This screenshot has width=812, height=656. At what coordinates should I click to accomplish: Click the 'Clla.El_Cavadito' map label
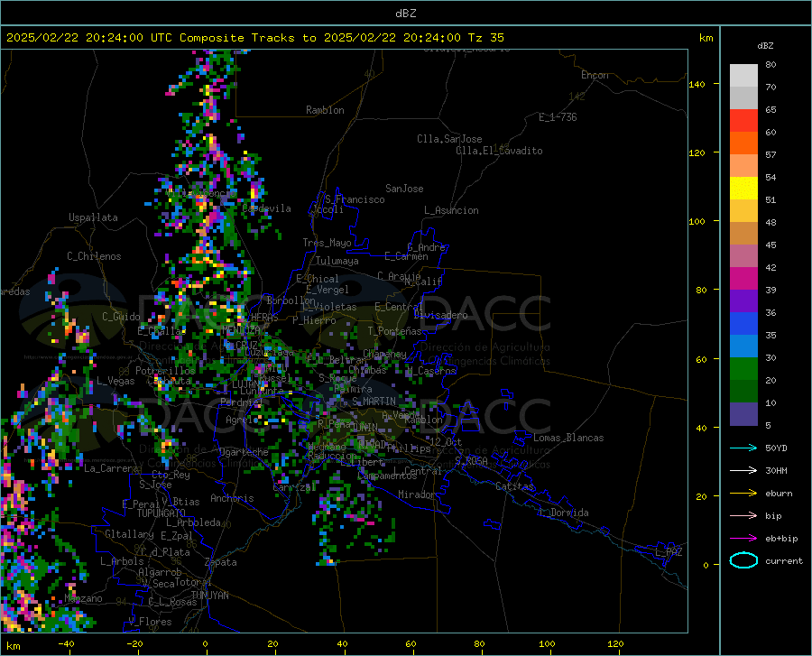[499, 151]
